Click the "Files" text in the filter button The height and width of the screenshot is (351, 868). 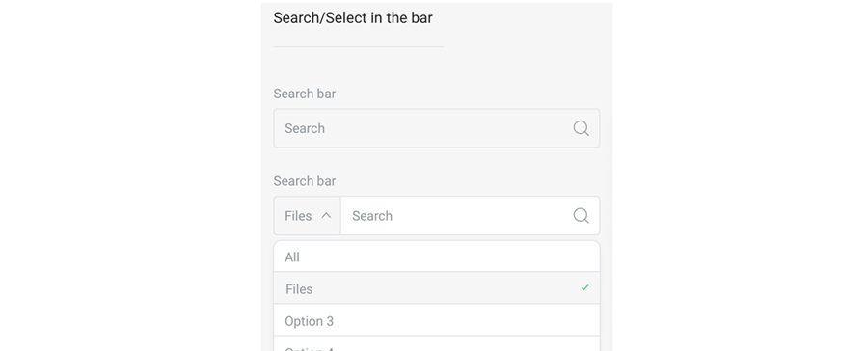pyautogui.click(x=298, y=216)
